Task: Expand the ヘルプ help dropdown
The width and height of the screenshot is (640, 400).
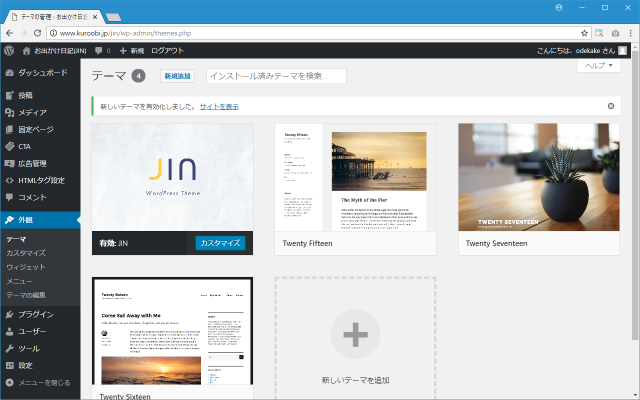Action: point(600,66)
